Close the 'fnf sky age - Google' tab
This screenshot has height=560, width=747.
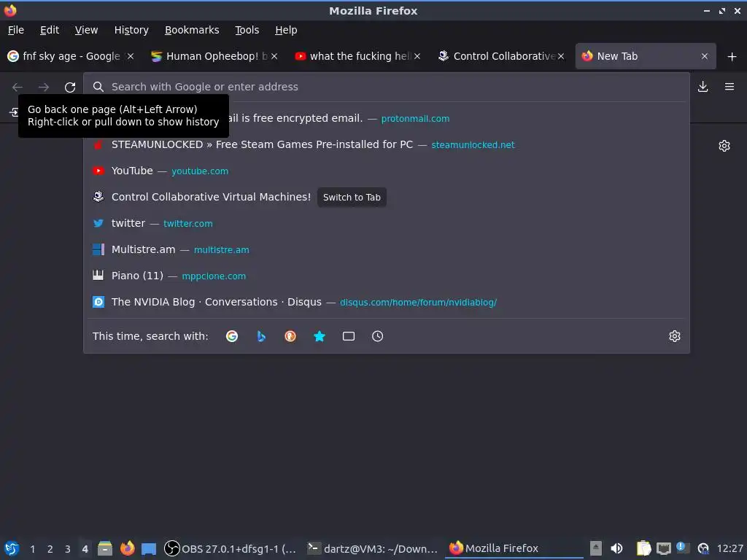pos(131,56)
